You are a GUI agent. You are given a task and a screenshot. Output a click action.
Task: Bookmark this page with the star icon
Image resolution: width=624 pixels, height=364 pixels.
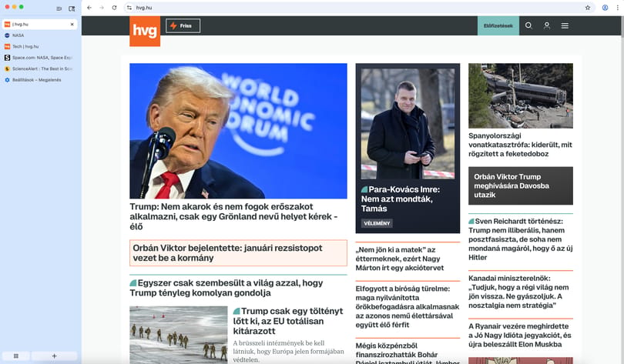tap(587, 8)
